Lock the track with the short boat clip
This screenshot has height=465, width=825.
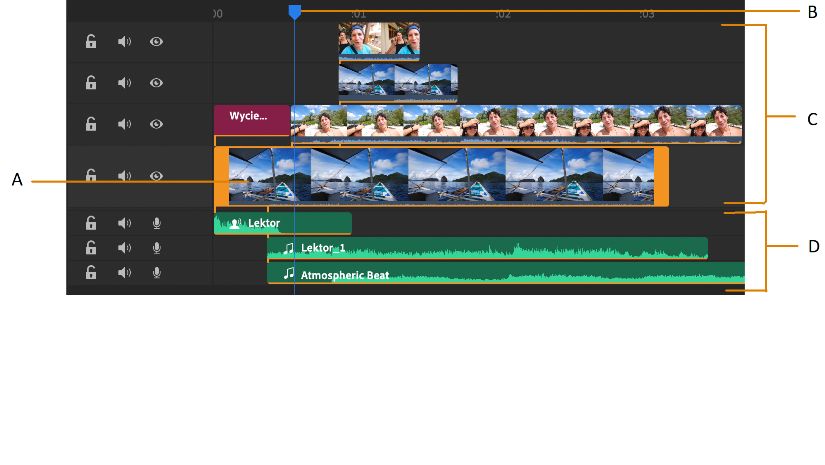point(91,83)
